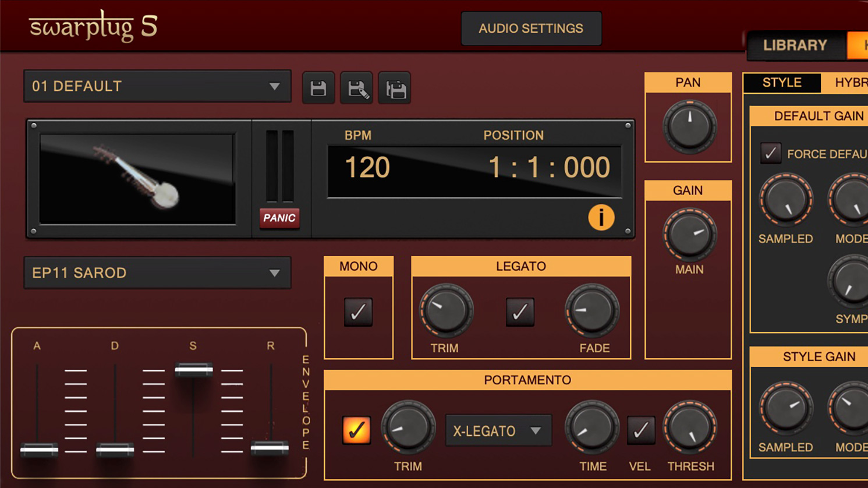Open the EP11 SAROD instrument dropdown
Image resolution: width=868 pixels, height=488 pixels.
tap(157, 273)
